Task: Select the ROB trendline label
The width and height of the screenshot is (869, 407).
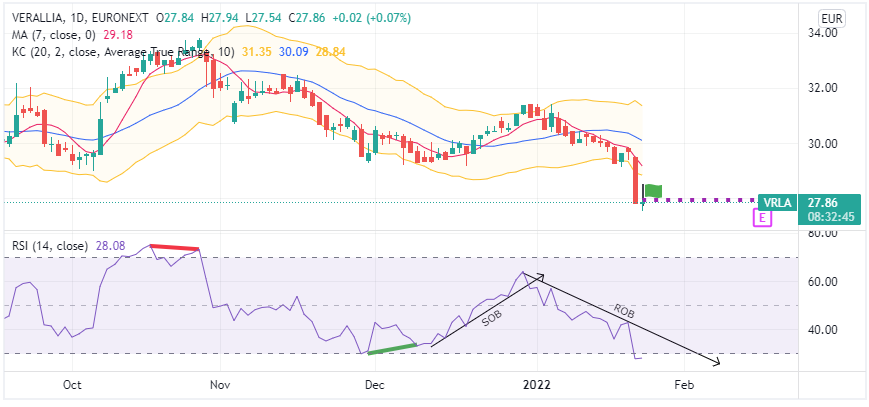Action: pyautogui.click(x=624, y=311)
